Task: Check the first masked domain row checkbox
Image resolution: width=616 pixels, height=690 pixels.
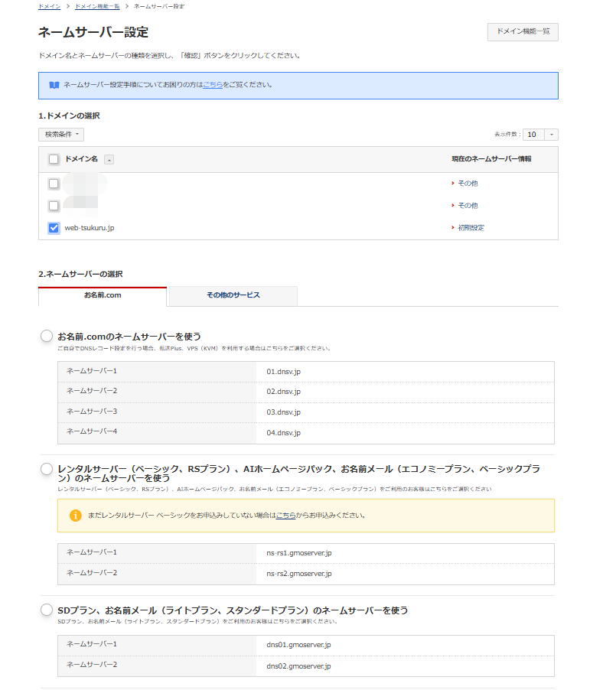Action: coord(53,183)
